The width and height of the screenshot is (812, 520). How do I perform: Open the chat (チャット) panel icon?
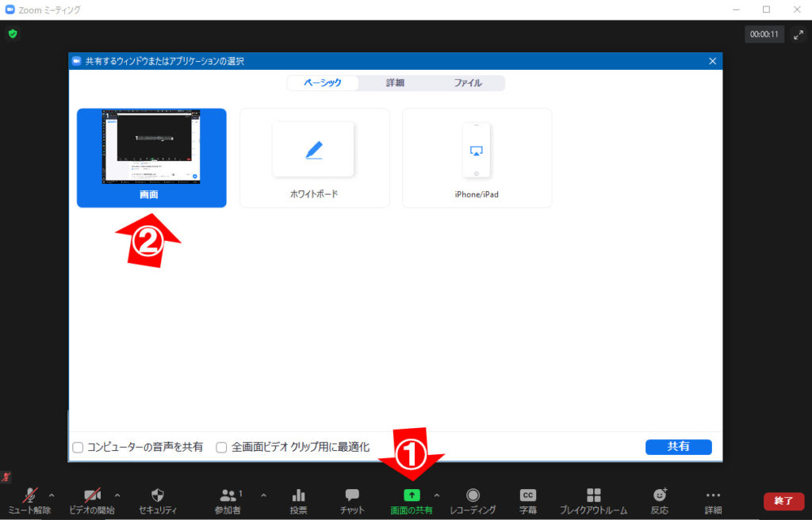[352, 495]
